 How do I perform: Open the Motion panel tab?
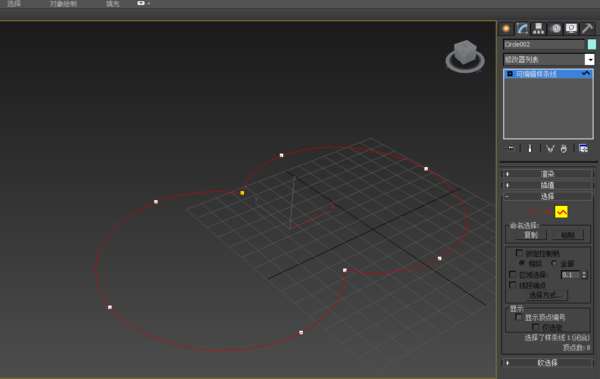(556, 29)
